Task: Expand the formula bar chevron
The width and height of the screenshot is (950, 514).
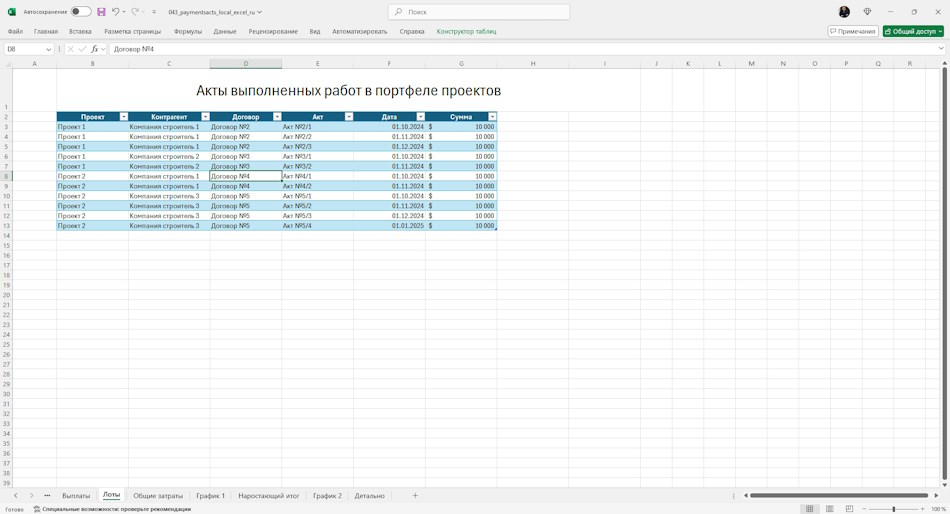Action: pos(941,49)
